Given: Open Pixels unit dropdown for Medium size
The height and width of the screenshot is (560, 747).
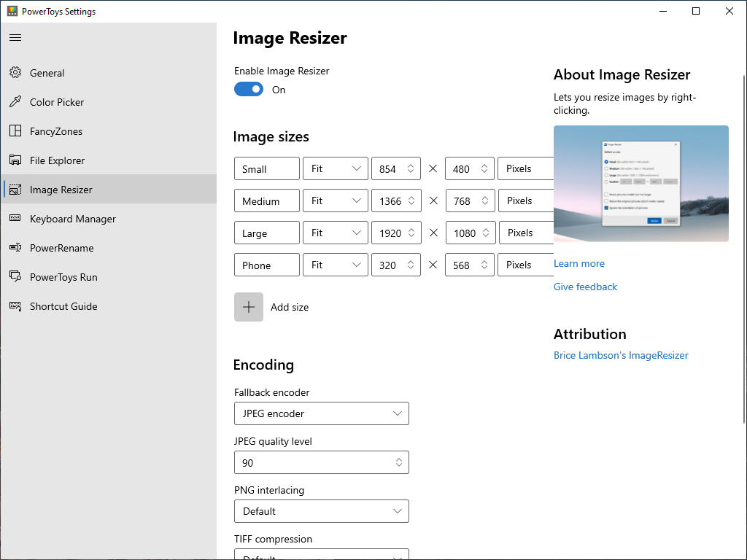Looking at the screenshot, I should 526,201.
